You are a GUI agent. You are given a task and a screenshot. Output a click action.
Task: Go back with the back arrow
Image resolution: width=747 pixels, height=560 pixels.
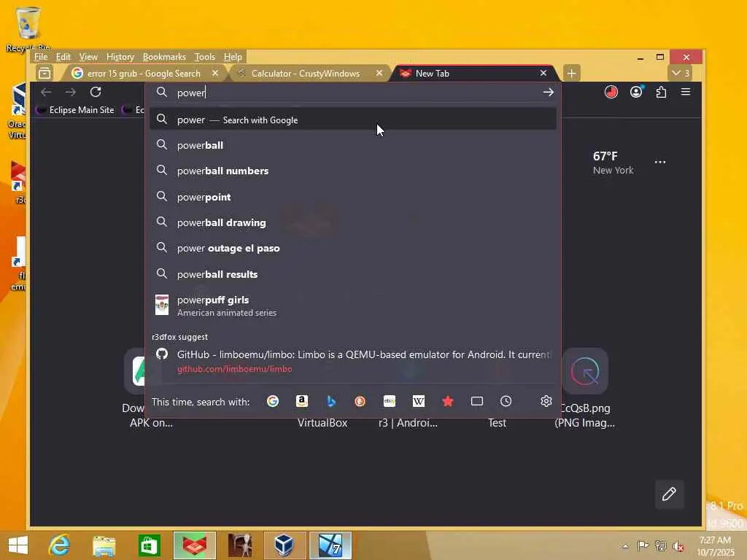click(46, 92)
